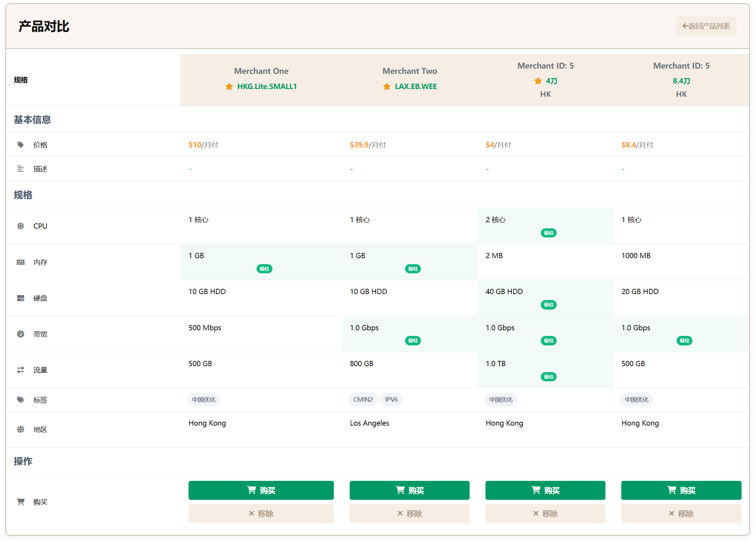Click the bandwidth gauge icon in 带宽 row
756x541 pixels.
21,334
